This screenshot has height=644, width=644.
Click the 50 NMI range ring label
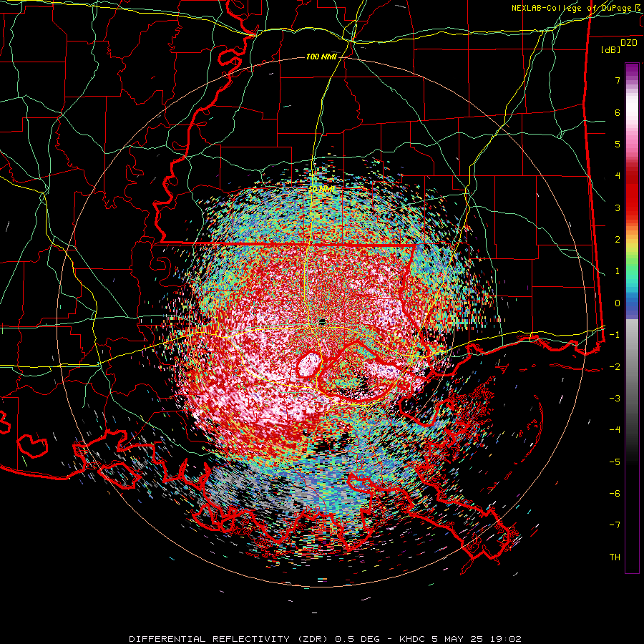pos(321,190)
